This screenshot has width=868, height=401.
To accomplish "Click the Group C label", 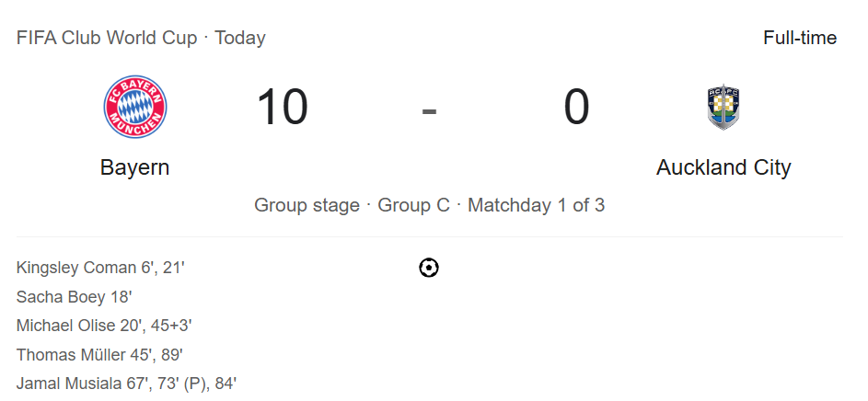I will click(413, 205).
